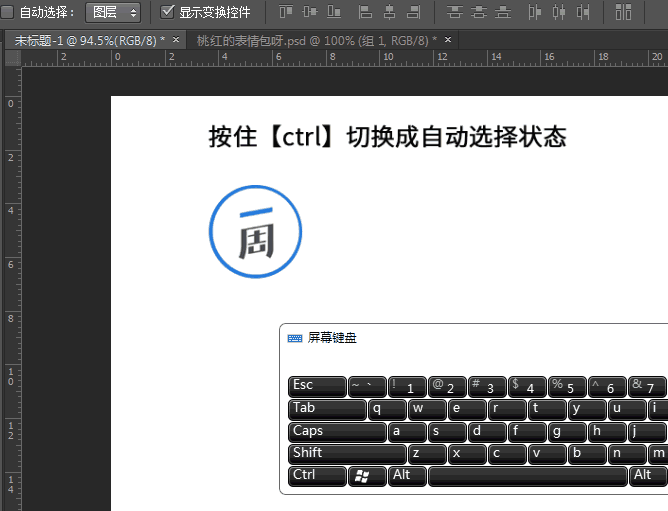Click the Windows logo key on screen keyboard

pos(367,476)
